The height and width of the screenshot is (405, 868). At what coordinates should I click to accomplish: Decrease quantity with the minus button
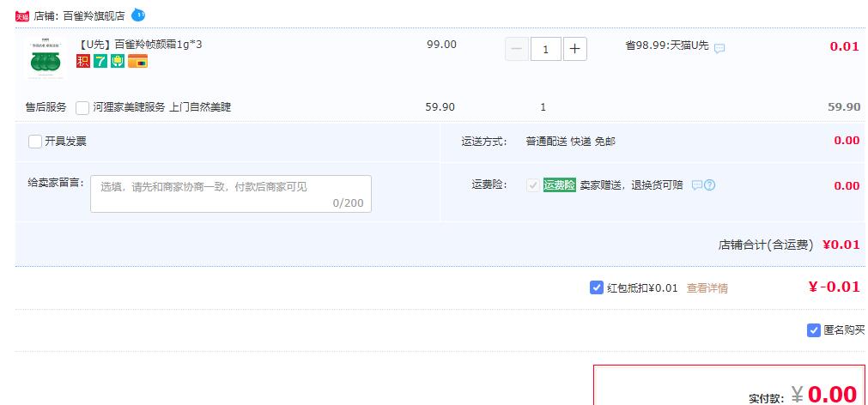[517, 49]
